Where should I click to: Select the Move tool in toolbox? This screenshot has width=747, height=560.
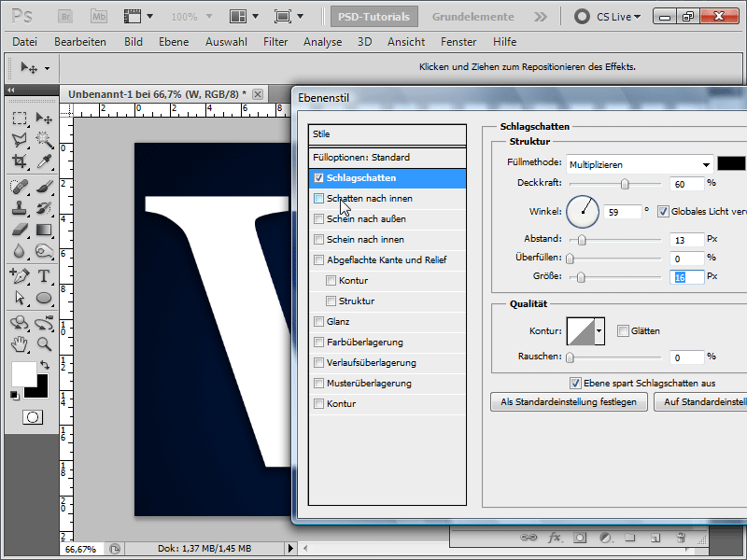tap(44, 119)
